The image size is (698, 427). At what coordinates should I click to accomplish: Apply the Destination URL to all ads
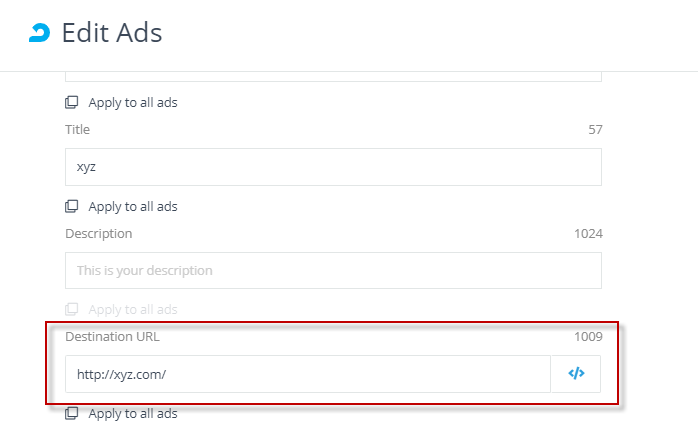pos(133,414)
